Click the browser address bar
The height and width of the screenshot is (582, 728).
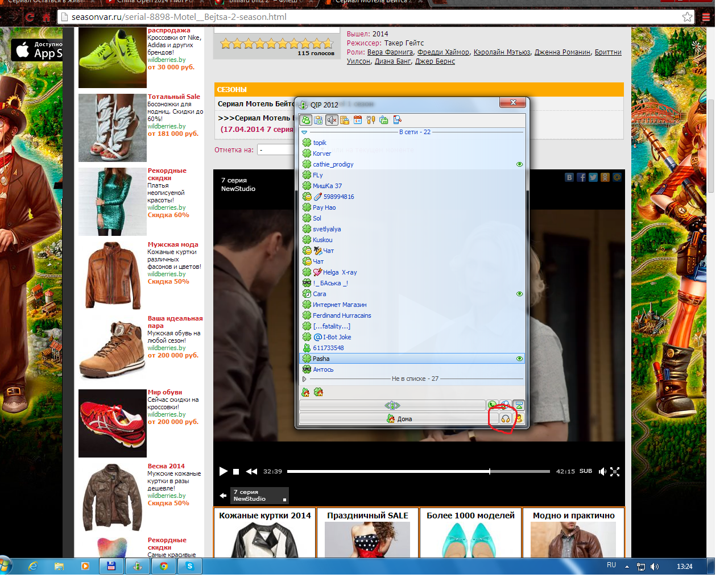coord(375,17)
